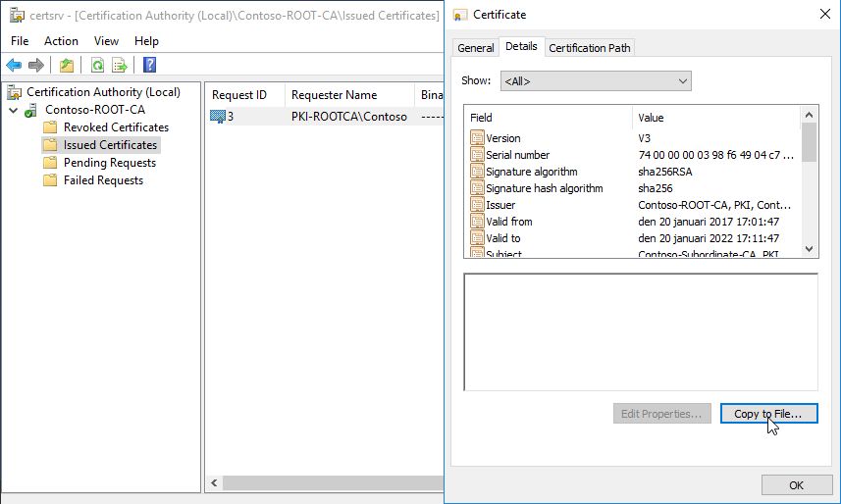Switch to the Details tab
The image size is (841, 504).
coord(521,47)
